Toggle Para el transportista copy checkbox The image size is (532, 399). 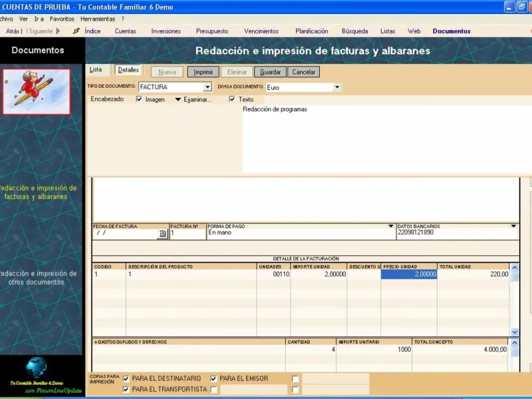(126, 389)
